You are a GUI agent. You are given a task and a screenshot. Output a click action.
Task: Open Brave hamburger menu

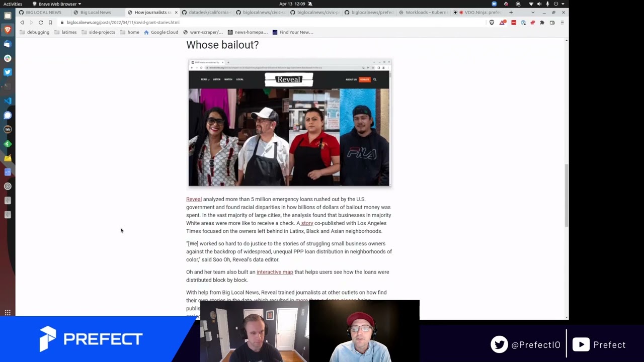(x=562, y=23)
